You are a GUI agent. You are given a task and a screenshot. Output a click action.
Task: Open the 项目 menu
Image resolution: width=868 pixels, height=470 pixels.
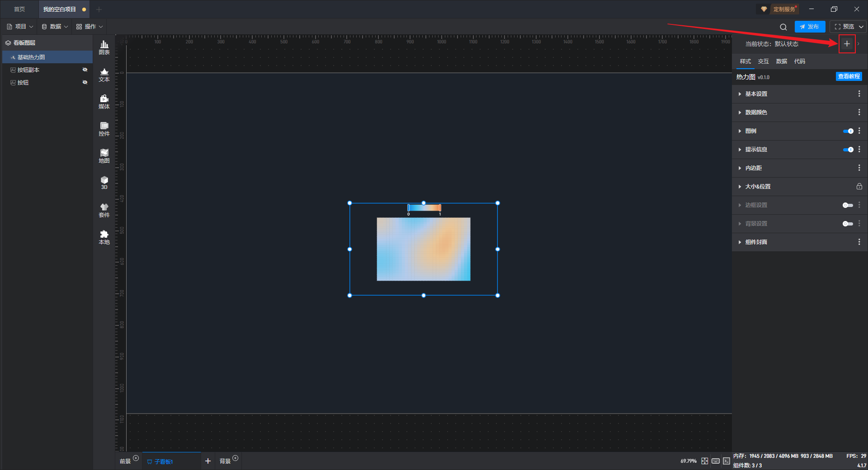pyautogui.click(x=20, y=27)
